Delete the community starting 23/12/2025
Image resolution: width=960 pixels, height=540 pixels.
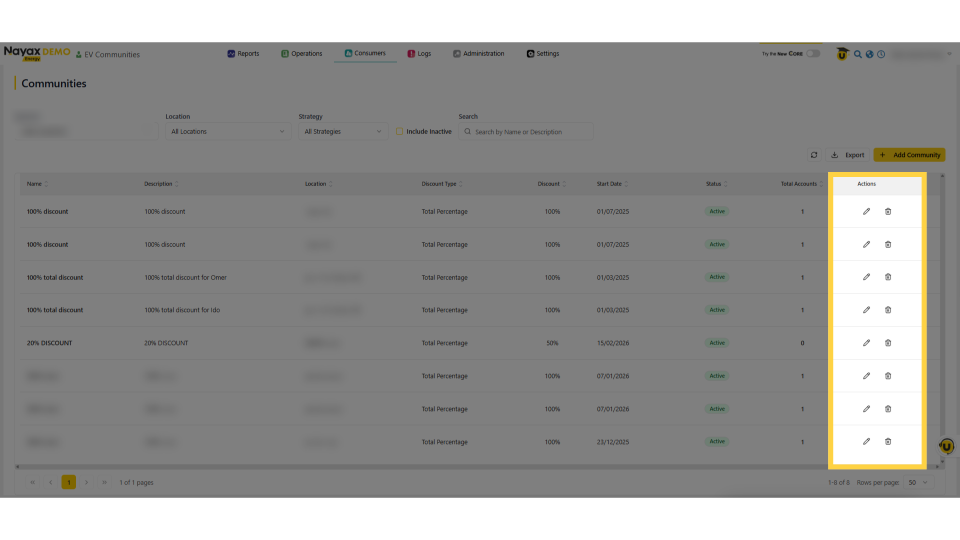coord(888,441)
